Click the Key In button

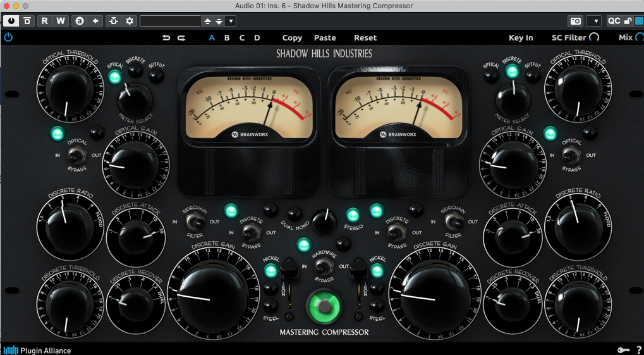tap(521, 38)
